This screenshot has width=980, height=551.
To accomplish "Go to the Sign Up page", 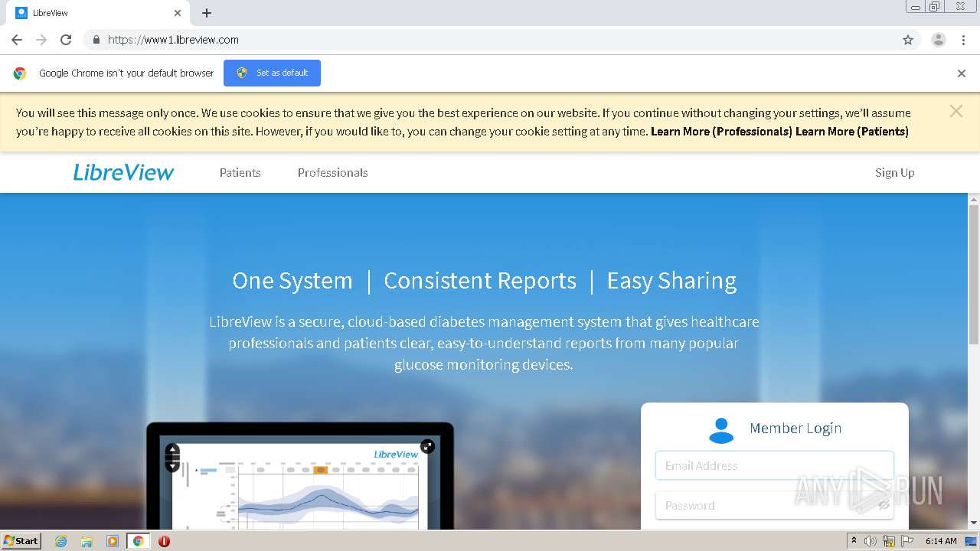I will pos(895,173).
